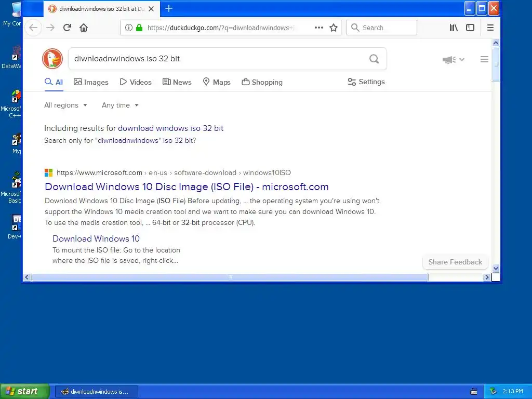Expand the All regions filter
The height and width of the screenshot is (399, 532).
[x=65, y=105]
